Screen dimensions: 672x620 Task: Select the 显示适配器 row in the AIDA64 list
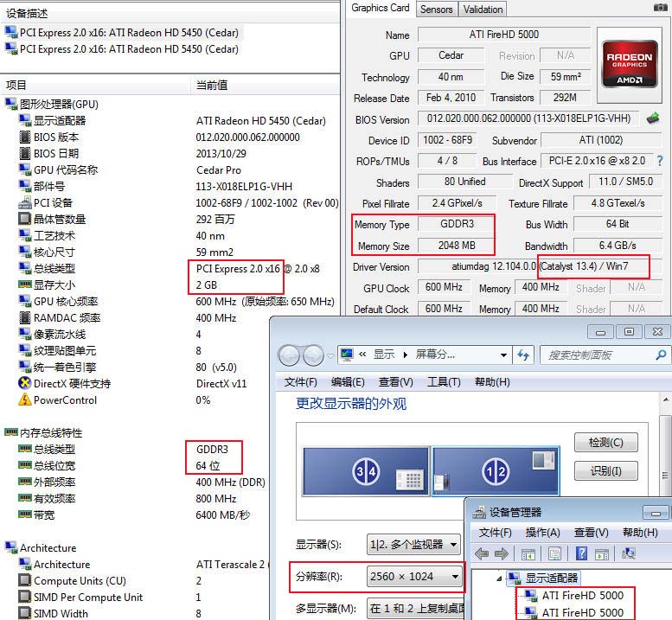coord(171,121)
